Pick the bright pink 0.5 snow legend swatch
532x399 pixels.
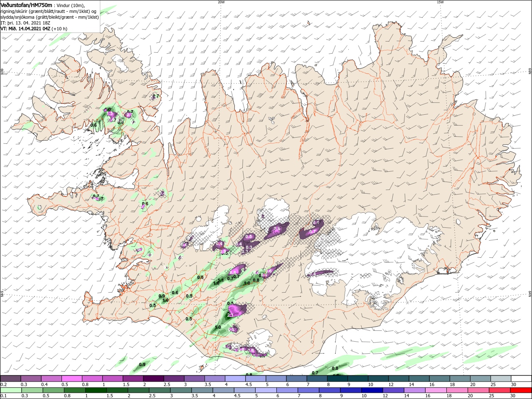(x=72, y=379)
